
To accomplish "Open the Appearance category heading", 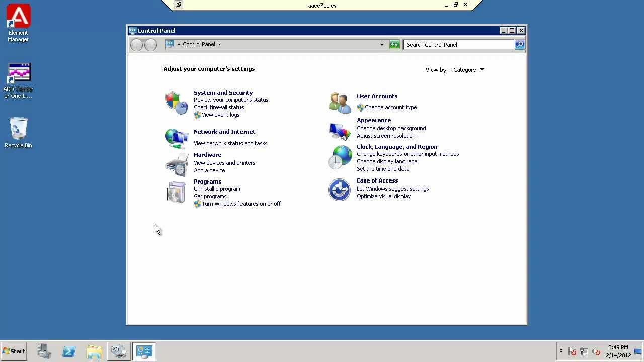I will click(374, 120).
